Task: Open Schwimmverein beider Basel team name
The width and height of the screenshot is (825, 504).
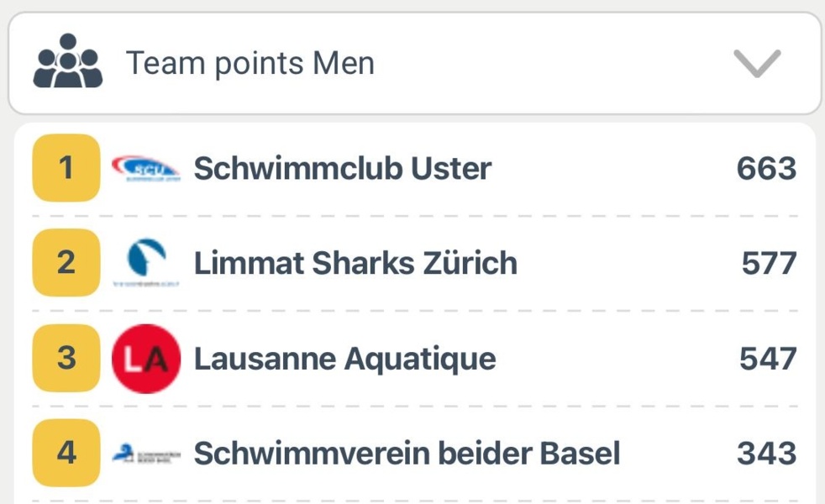Action: 407,454
